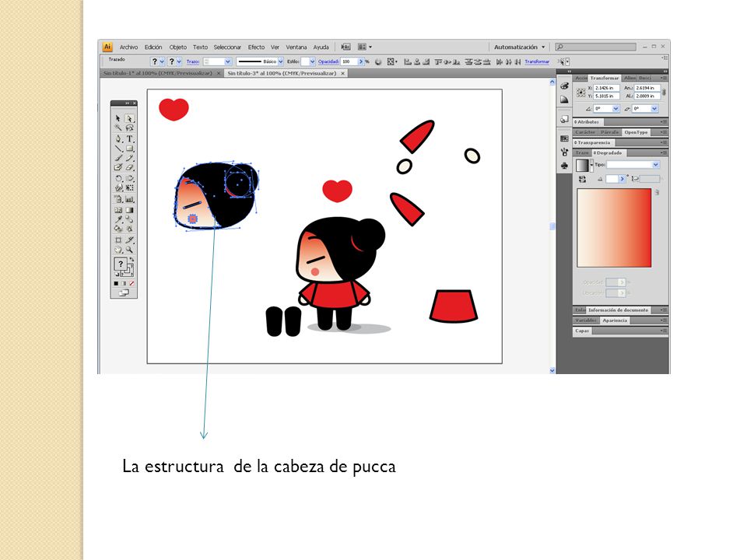Select the Direct Selection tool
Image resolution: width=747 pixels, height=560 pixels.
(x=129, y=118)
